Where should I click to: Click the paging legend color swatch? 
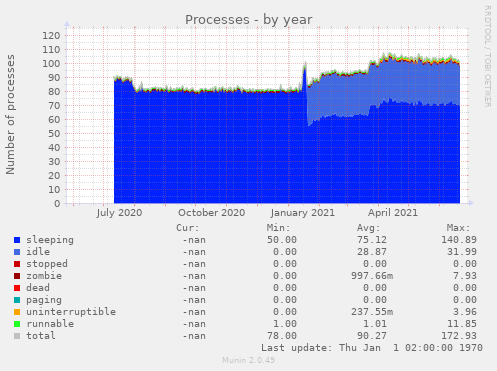click(x=17, y=300)
